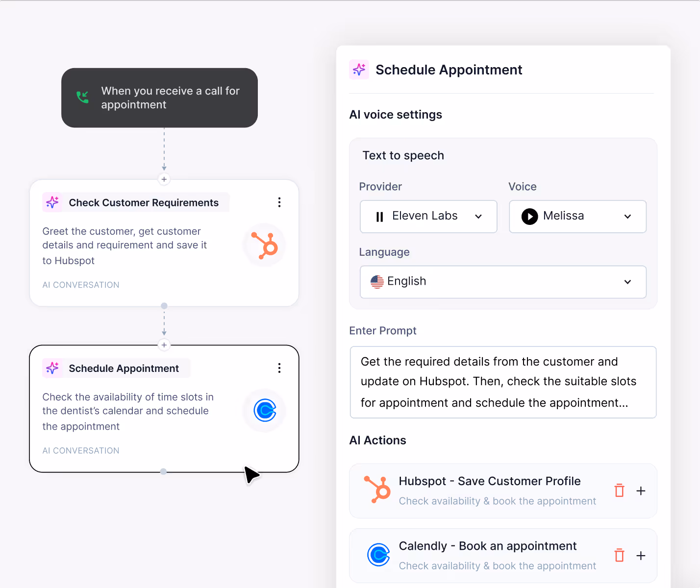
Task: Click the Language field label
Action: [x=384, y=252]
